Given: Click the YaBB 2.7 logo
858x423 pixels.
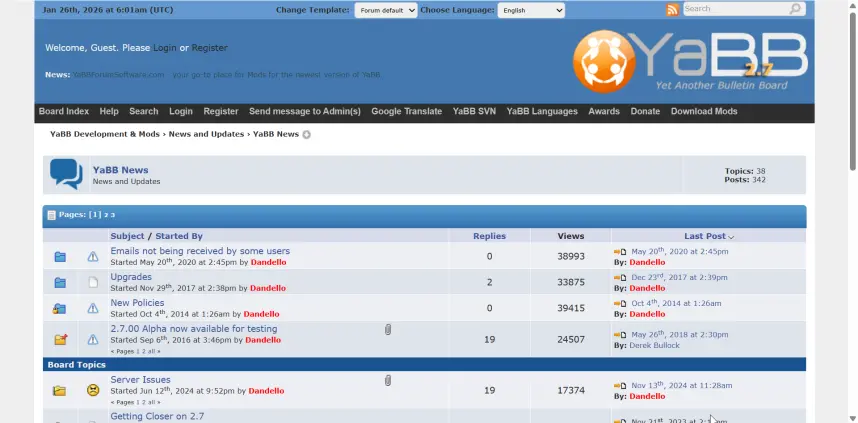Looking at the screenshot, I should [x=690, y=61].
